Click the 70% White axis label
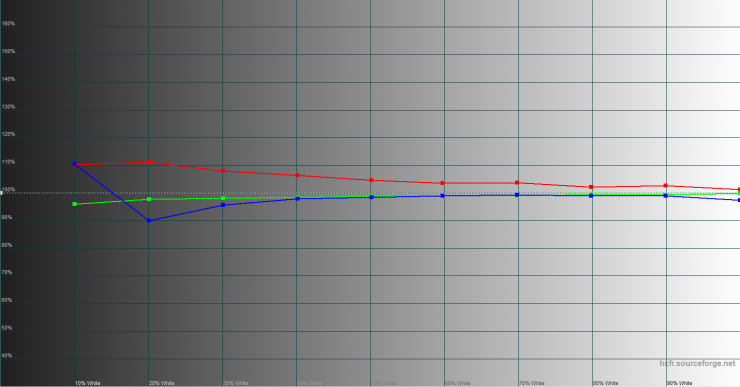Image resolution: width=740 pixels, height=387 pixels. click(x=531, y=383)
